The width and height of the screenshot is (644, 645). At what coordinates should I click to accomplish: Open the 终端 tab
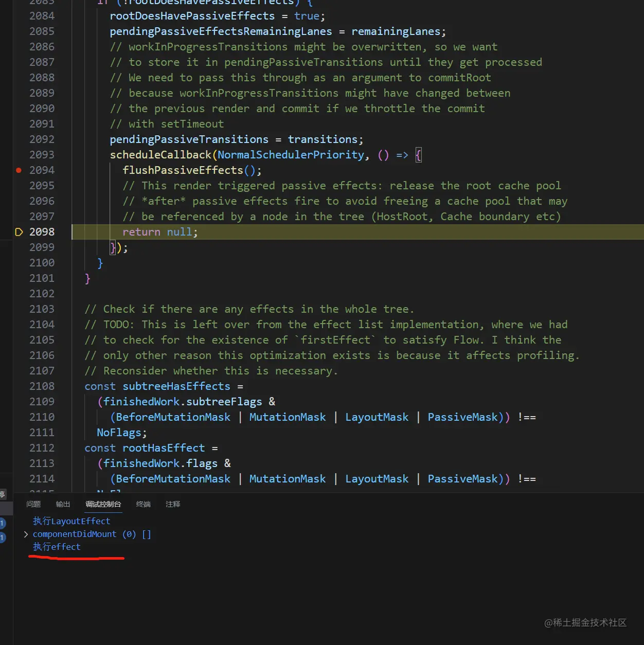[144, 504]
